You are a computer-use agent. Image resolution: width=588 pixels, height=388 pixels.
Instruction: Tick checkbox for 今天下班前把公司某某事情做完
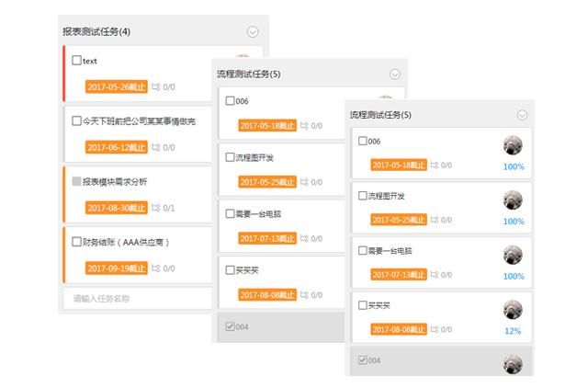76,120
